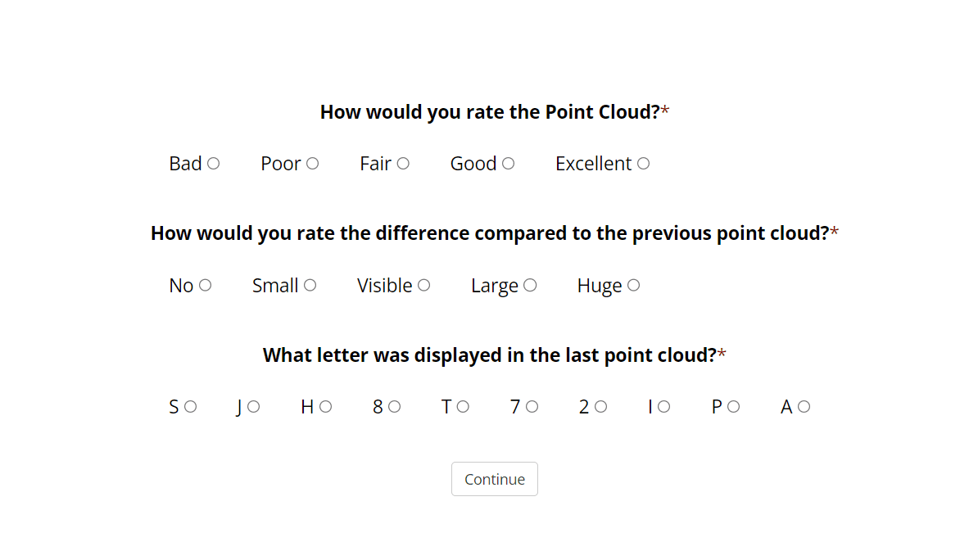The width and height of the screenshot is (969, 560).
Task: Select letter T radio button
Action: point(463,406)
